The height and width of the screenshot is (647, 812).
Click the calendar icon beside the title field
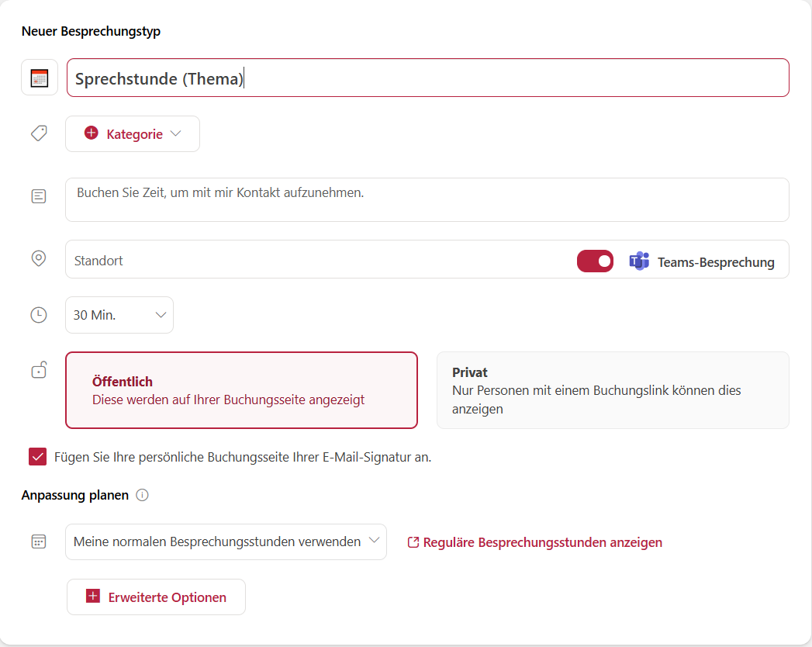coord(40,78)
